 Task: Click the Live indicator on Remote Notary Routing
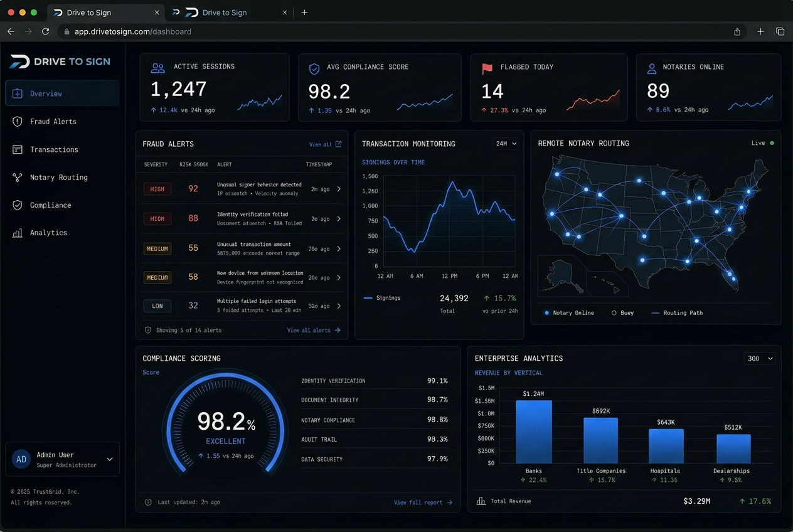coord(763,143)
